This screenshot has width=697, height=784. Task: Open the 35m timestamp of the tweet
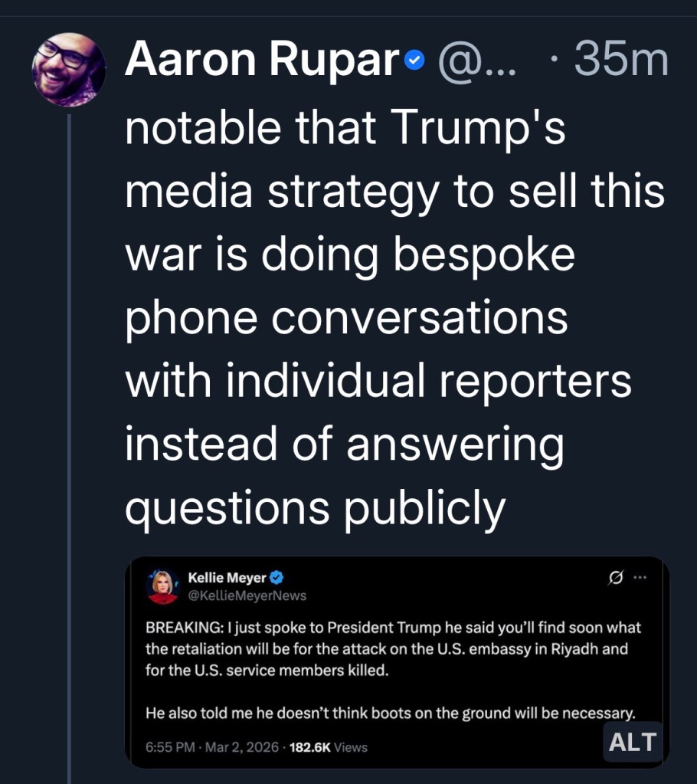(620, 60)
